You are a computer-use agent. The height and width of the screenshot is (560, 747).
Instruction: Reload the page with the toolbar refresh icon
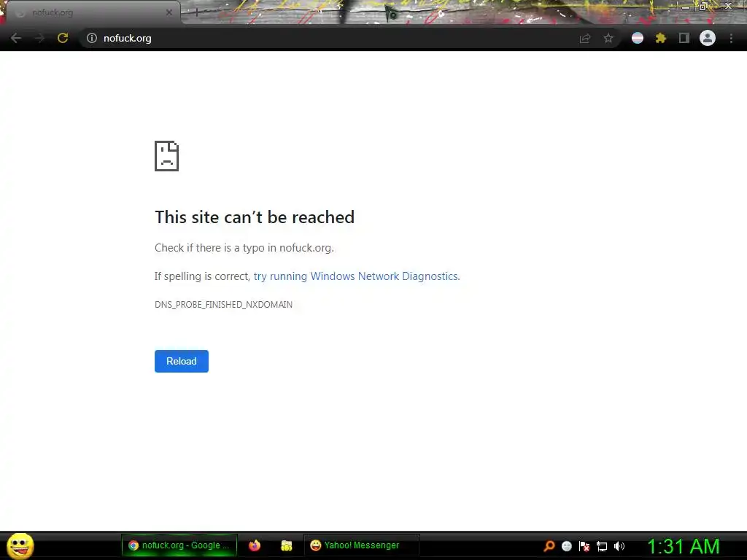click(x=63, y=38)
